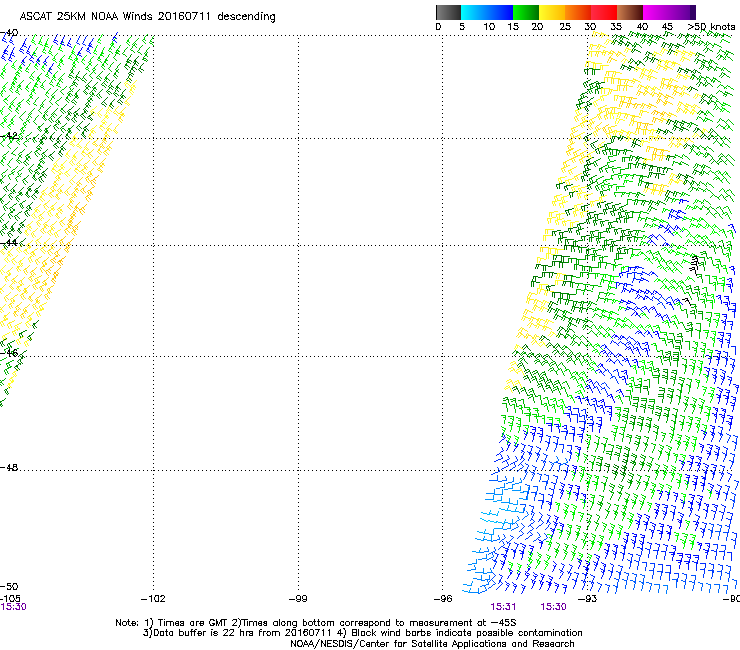Click the green segment of the wind speed legend

[x=526, y=12]
